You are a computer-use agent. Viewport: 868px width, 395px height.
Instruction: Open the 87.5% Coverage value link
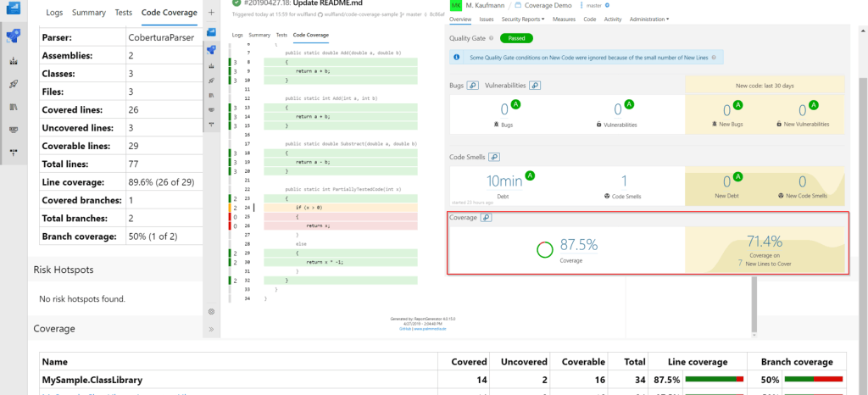click(579, 244)
